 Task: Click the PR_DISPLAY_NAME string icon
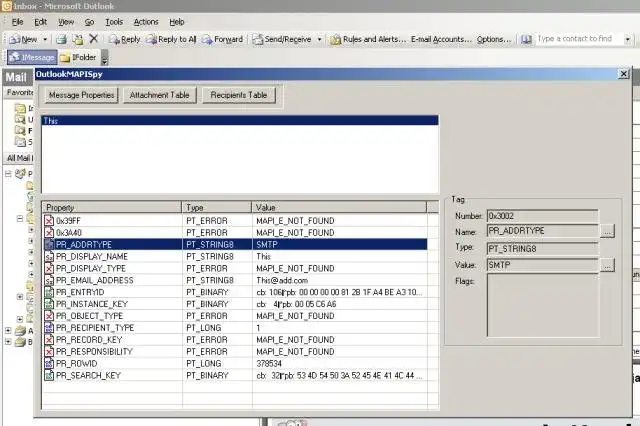coord(49,256)
